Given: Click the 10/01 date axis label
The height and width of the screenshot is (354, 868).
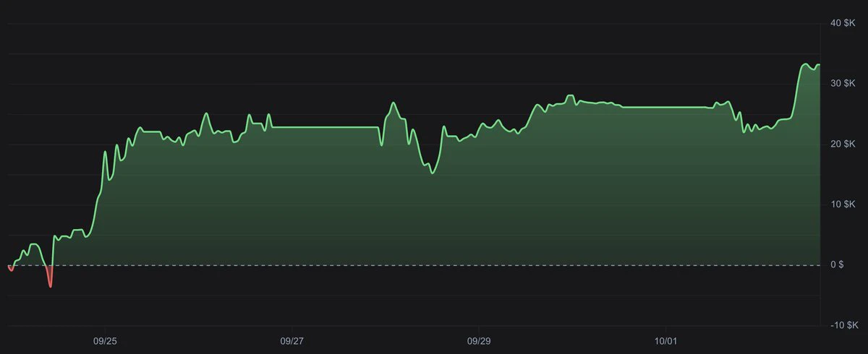Looking at the screenshot, I should tap(665, 340).
